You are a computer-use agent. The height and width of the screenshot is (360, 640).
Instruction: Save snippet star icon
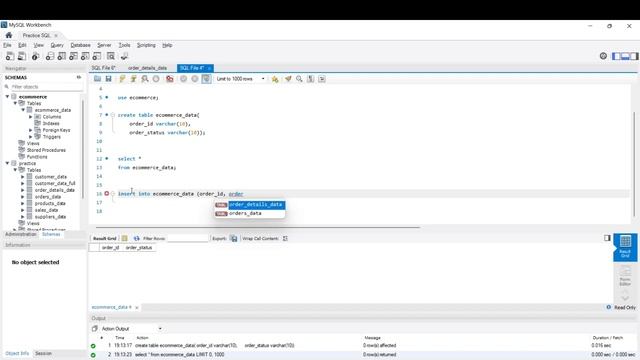(275, 79)
